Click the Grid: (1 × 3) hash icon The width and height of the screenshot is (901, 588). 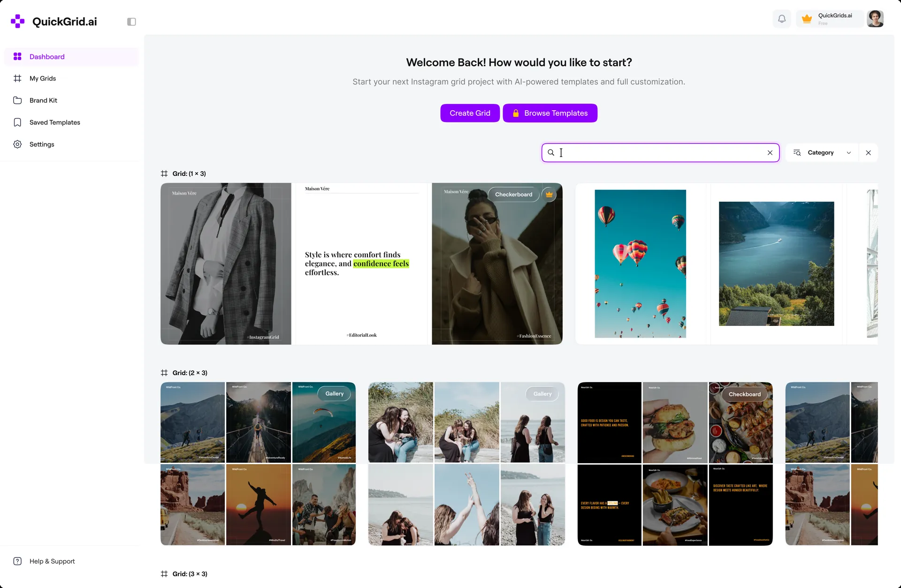[164, 173]
